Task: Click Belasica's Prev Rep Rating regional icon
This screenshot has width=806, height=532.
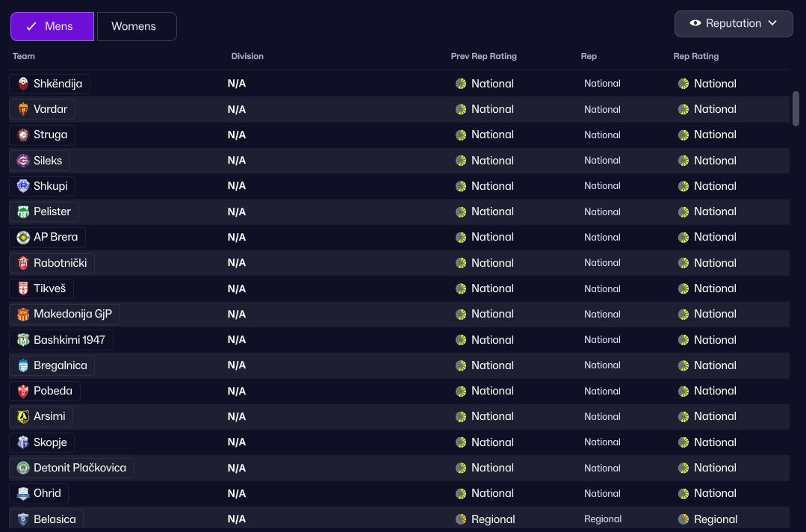Action: tap(461, 519)
